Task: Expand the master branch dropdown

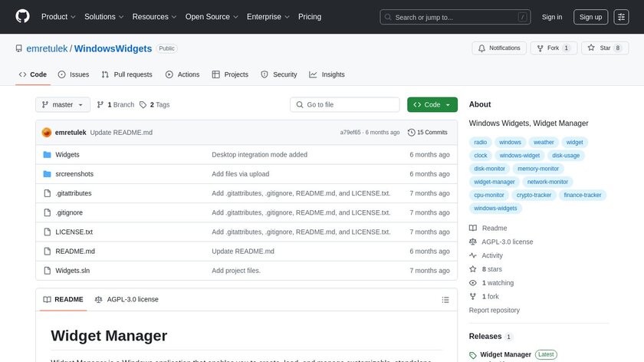Action: pos(63,105)
